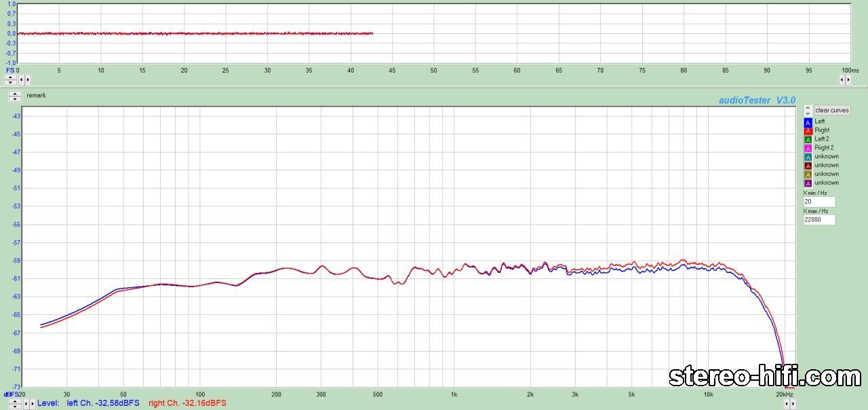This screenshot has width=868, height=410.
Task: Click the spinner next to clear curves
Action: 808,110
